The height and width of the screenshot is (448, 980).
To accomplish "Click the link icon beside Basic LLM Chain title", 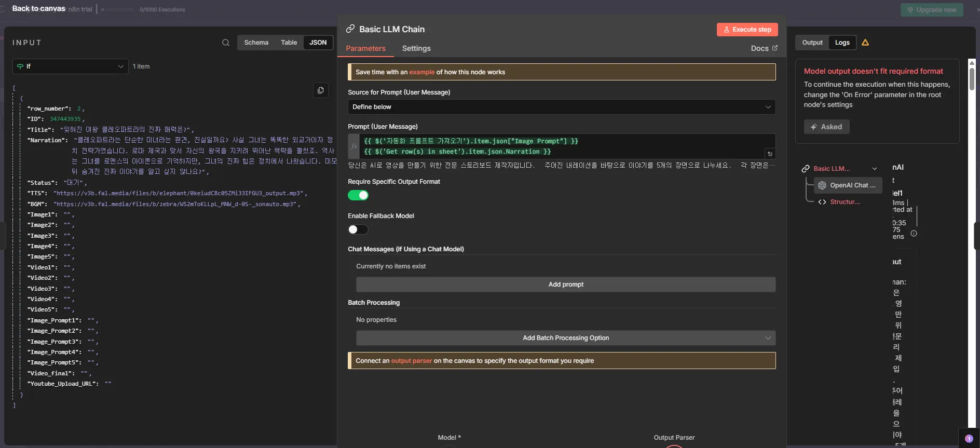I will (x=350, y=29).
